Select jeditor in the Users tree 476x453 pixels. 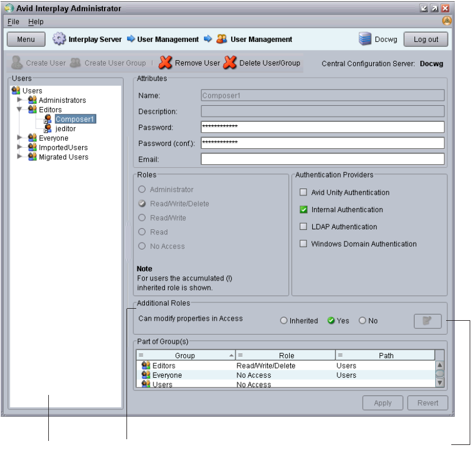(66, 128)
